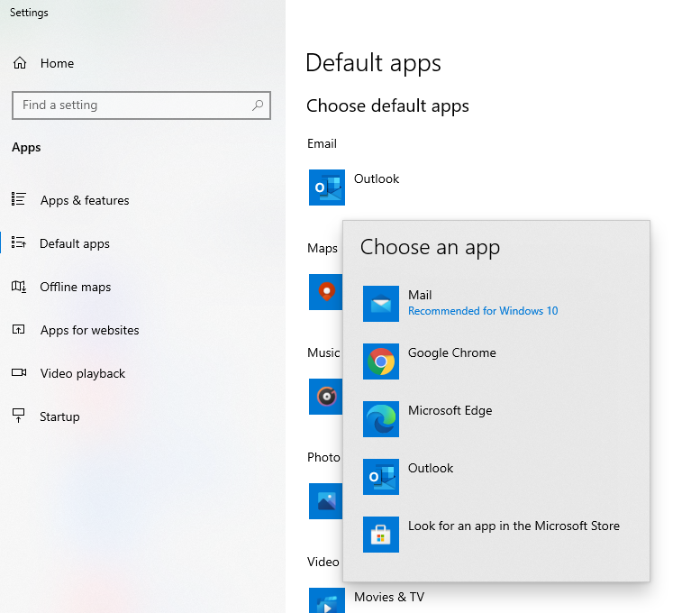Click the Email section label
The image size is (700, 613).
tap(322, 144)
